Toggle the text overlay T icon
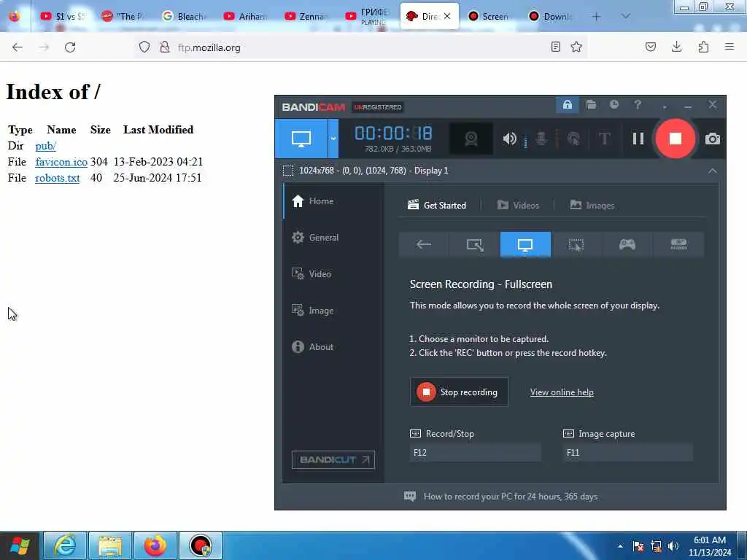 pyautogui.click(x=604, y=139)
